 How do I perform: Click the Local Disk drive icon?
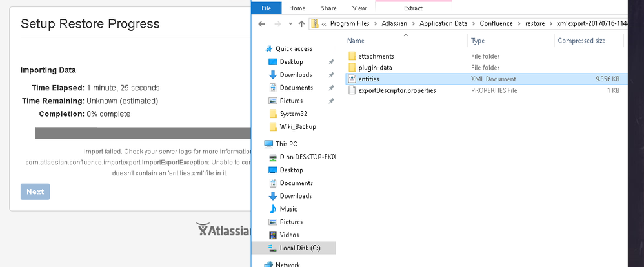click(273, 248)
